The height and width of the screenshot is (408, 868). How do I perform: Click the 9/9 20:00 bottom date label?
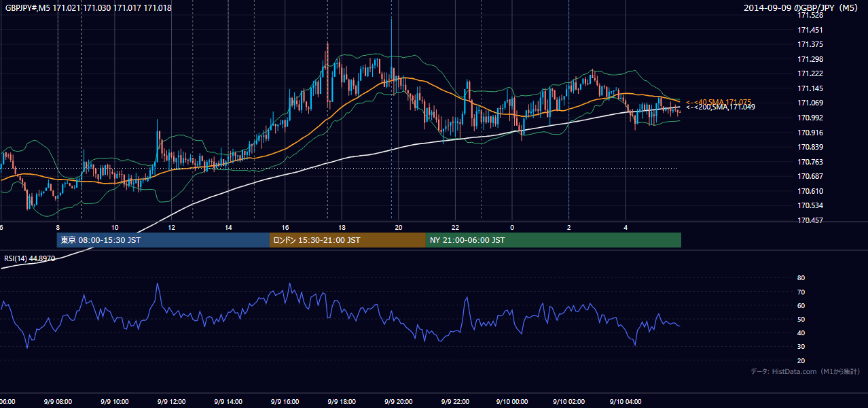[x=399, y=402]
